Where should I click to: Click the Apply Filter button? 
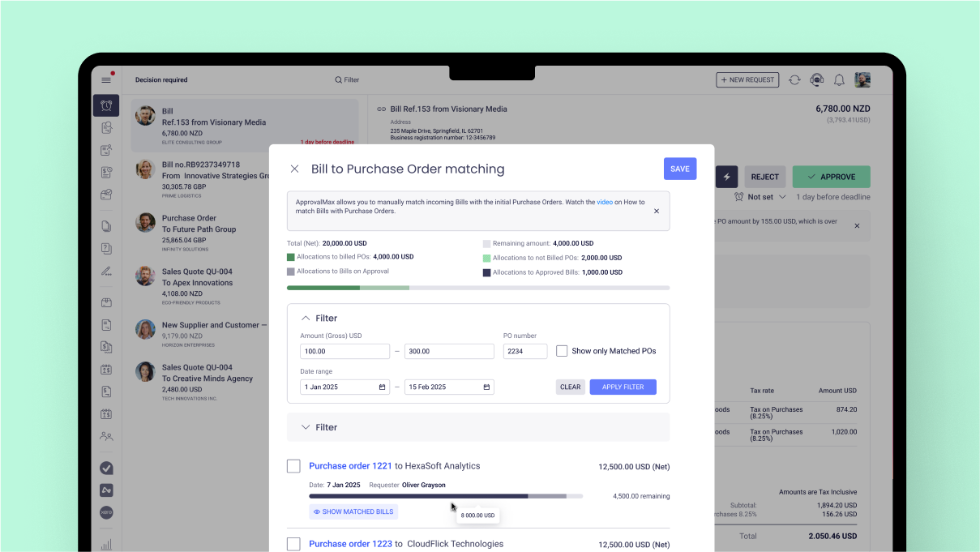tap(623, 387)
